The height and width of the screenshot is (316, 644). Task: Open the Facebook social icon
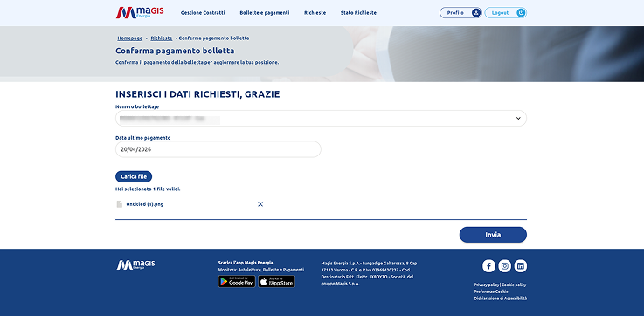(488, 266)
